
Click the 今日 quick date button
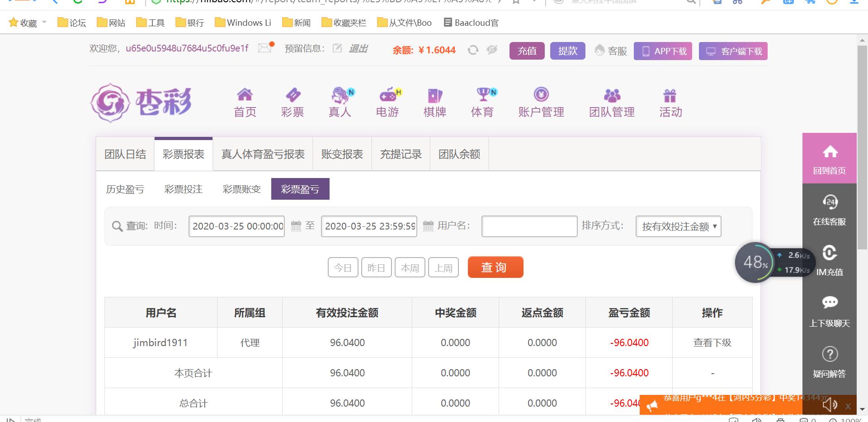(343, 267)
